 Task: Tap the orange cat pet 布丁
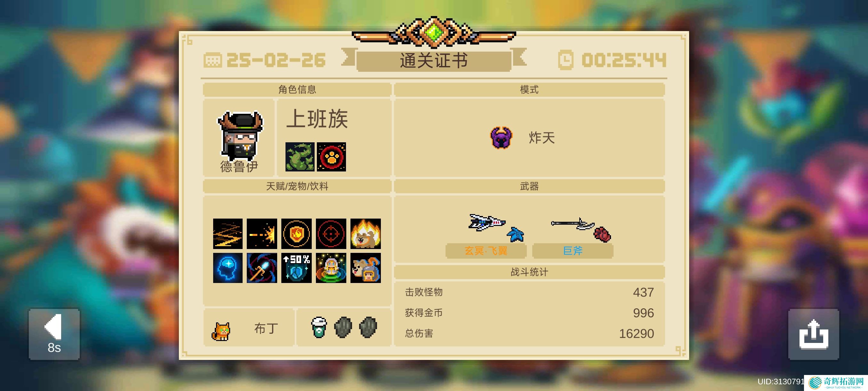[221, 331]
